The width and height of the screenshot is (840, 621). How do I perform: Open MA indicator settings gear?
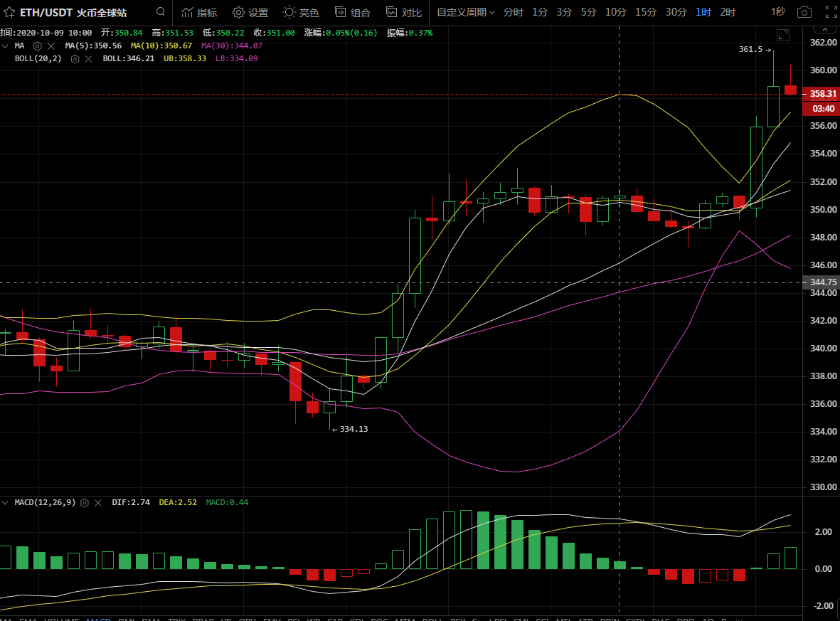pos(38,46)
